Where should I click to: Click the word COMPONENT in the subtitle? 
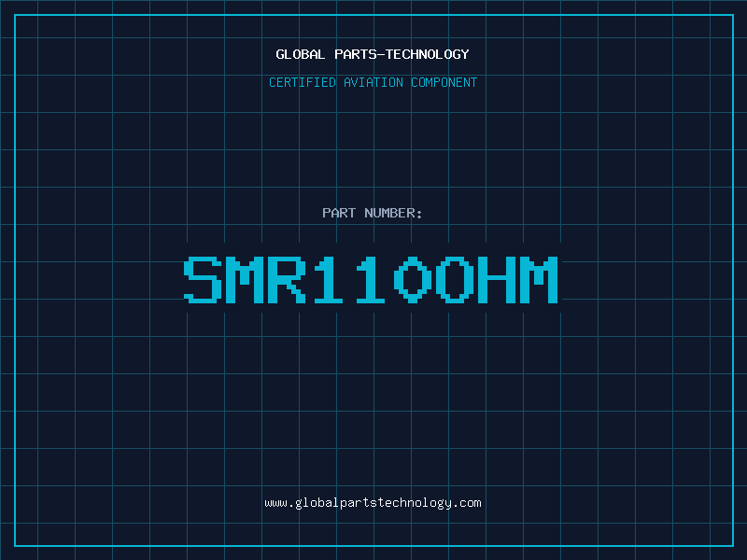[444, 82]
